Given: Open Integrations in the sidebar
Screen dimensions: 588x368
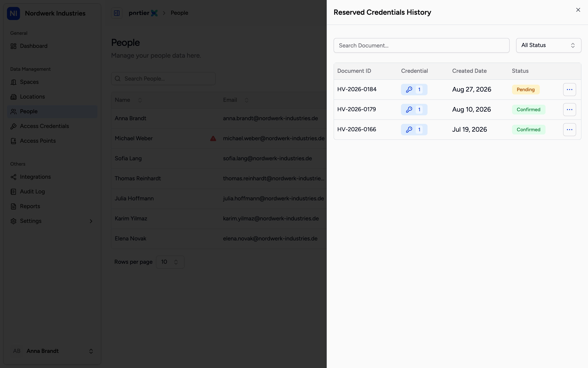Looking at the screenshot, I should [52, 177].
